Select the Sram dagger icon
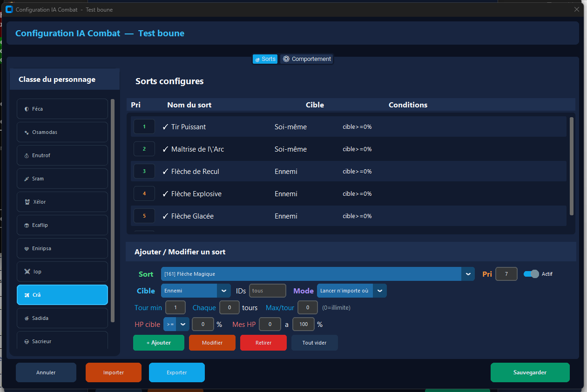This screenshot has width=587, height=392. [x=27, y=179]
